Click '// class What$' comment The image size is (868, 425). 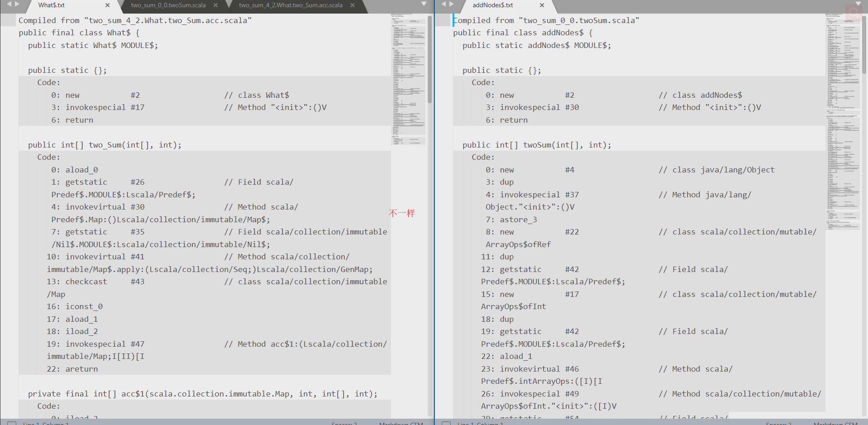pyautogui.click(x=257, y=95)
